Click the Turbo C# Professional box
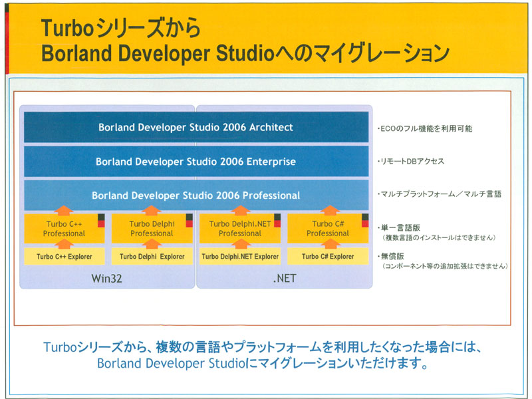Image resolution: width=532 pixels, height=399 pixels. click(328, 228)
